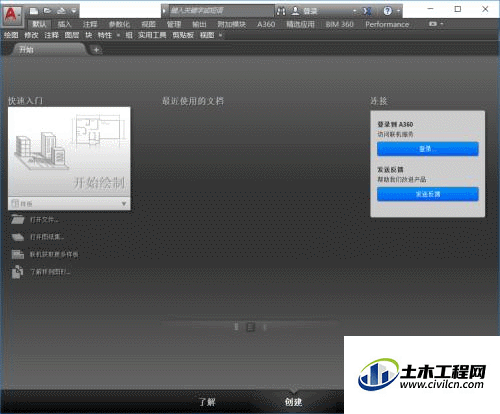The image size is (500, 414).
Task: Select the 注释 ribbon tab
Action: [x=90, y=24]
